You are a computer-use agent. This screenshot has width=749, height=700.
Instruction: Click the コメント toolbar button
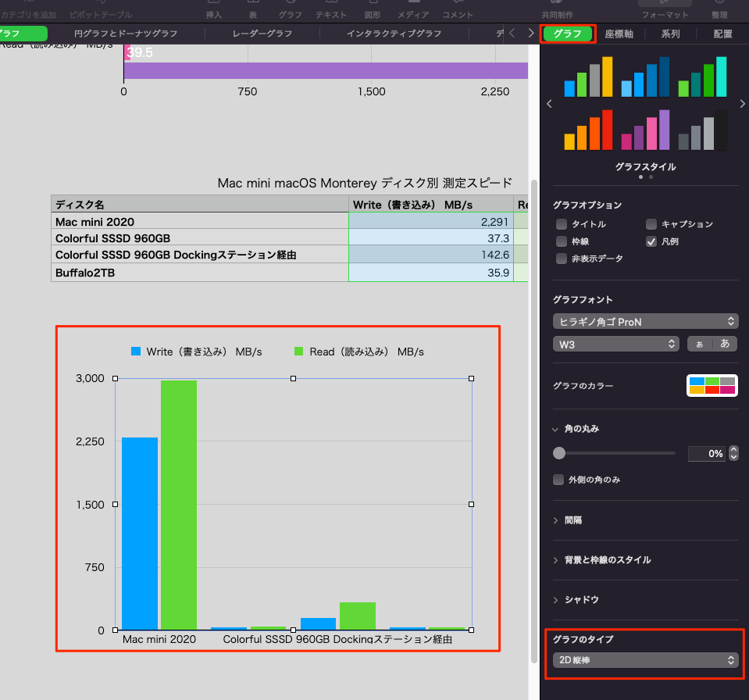[x=458, y=10]
